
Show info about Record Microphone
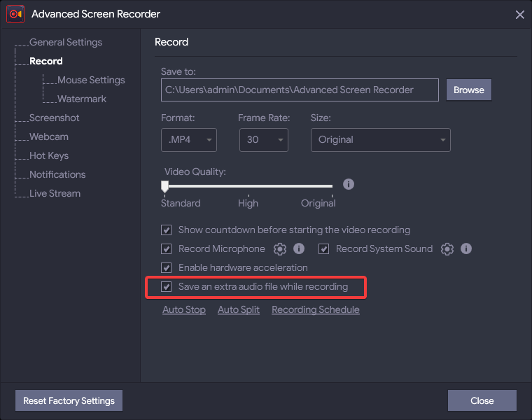299,248
